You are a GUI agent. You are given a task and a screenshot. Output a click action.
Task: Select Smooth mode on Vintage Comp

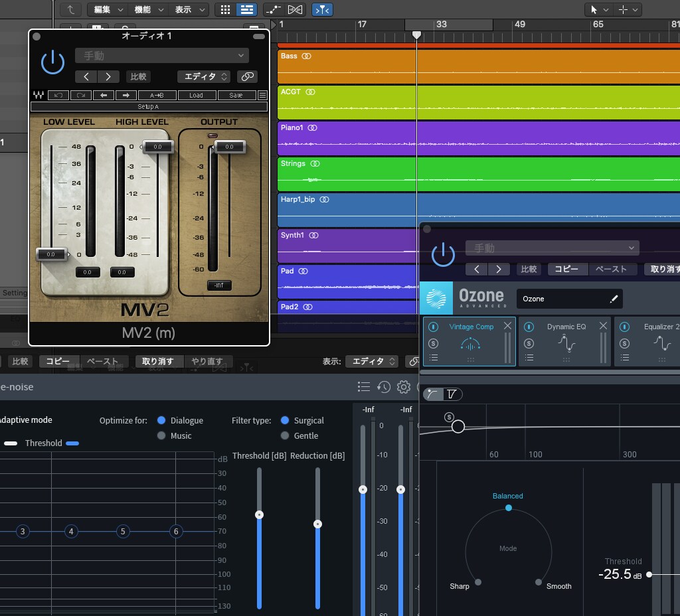[538, 582]
